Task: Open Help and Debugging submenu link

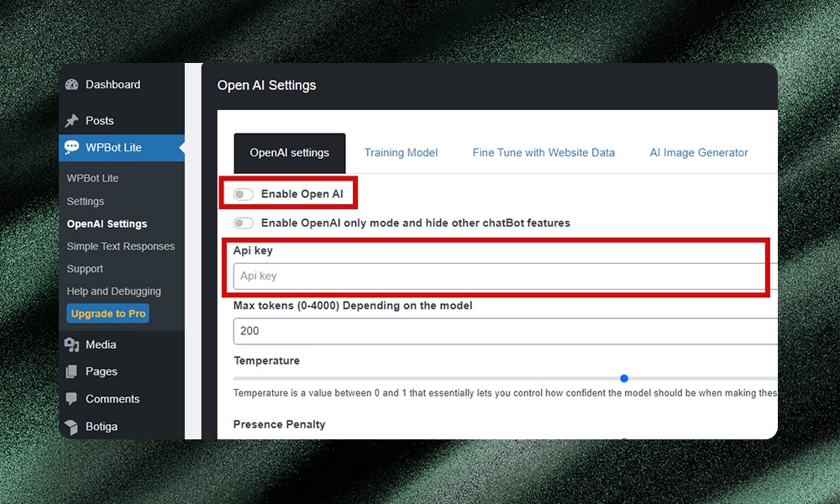Action: (113, 291)
